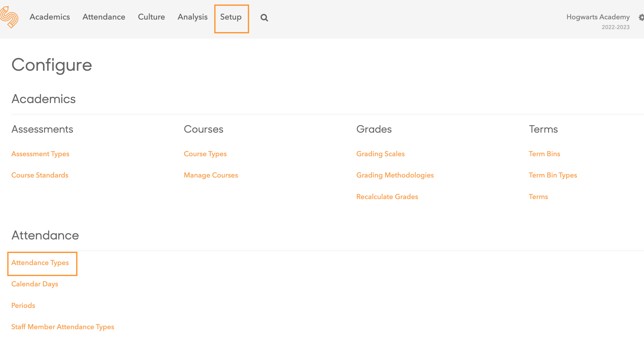Open Course Types settings
Screen dimensions: 644x349
coord(205,154)
